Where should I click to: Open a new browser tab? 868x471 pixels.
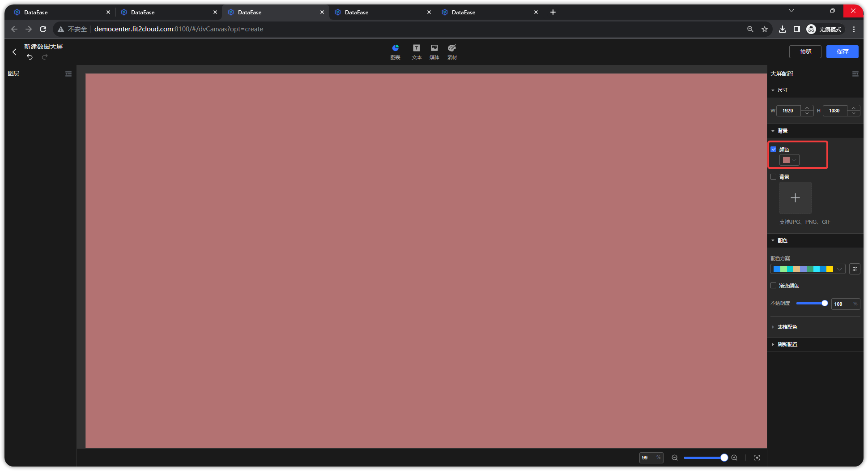(x=553, y=12)
